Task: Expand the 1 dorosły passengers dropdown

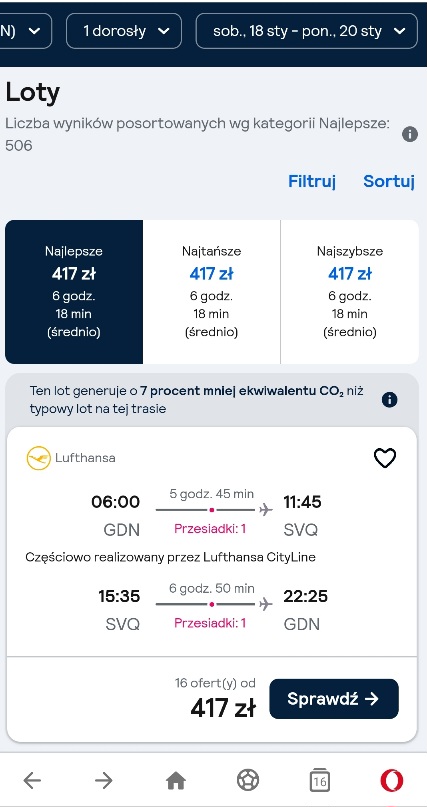Action: tap(124, 31)
